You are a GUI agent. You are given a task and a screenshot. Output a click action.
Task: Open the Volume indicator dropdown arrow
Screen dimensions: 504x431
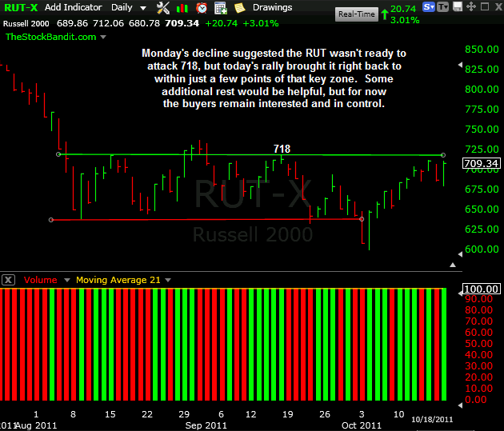coord(67,281)
